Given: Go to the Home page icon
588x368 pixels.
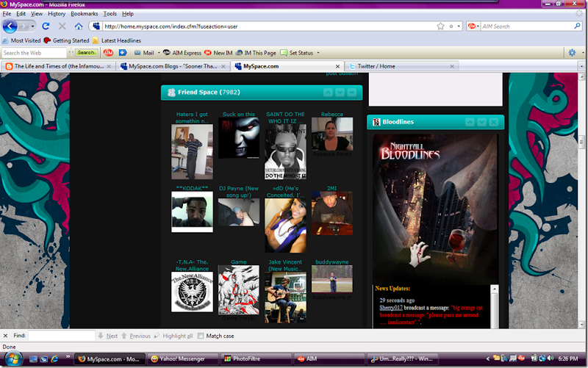Looking at the screenshot, I should point(79,26).
